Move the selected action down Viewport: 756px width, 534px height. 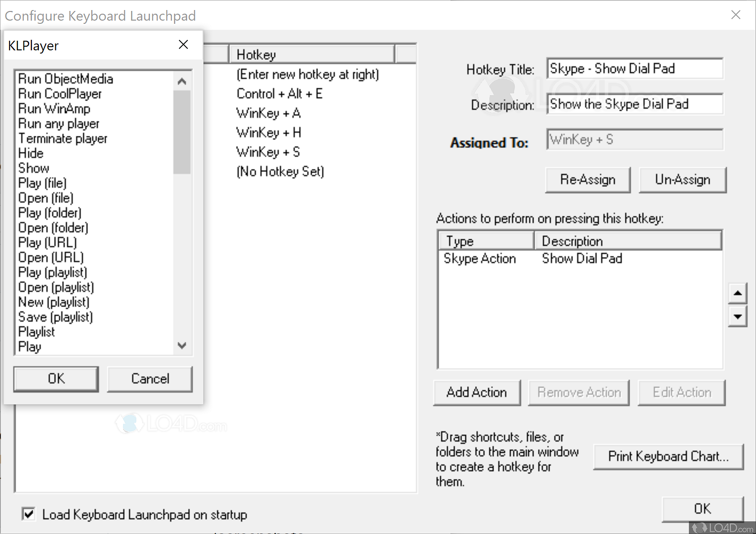click(738, 317)
